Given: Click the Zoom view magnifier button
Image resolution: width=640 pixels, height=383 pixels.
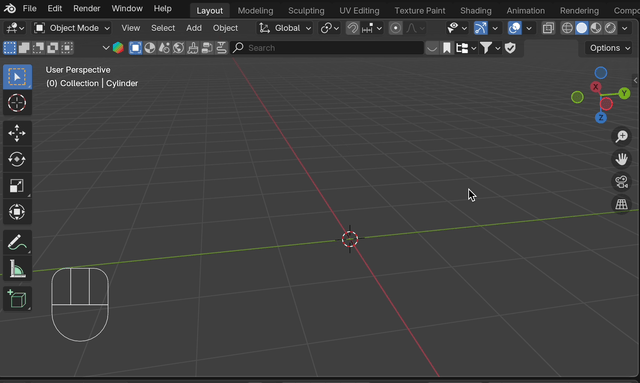Looking at the screenshot, I should pos(622,136).
